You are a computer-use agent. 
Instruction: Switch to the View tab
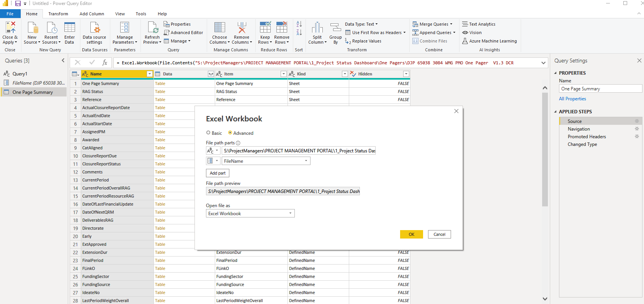coord(120,14)
